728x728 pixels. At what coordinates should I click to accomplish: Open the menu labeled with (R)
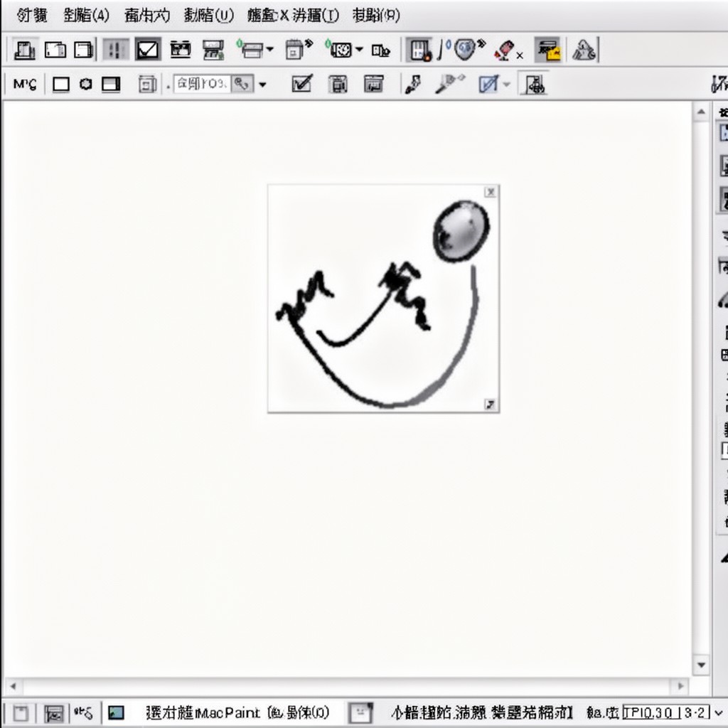(376, 16)
